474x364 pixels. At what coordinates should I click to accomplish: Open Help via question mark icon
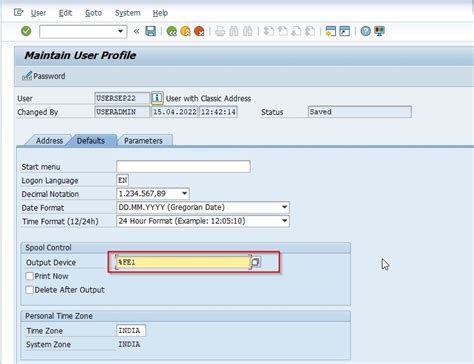(366, 31)
